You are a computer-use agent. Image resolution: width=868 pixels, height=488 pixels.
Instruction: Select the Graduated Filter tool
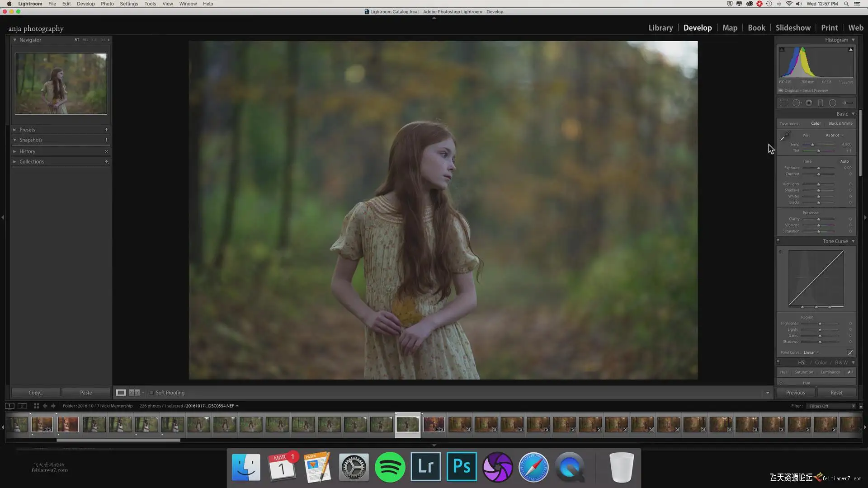point(821,103)
